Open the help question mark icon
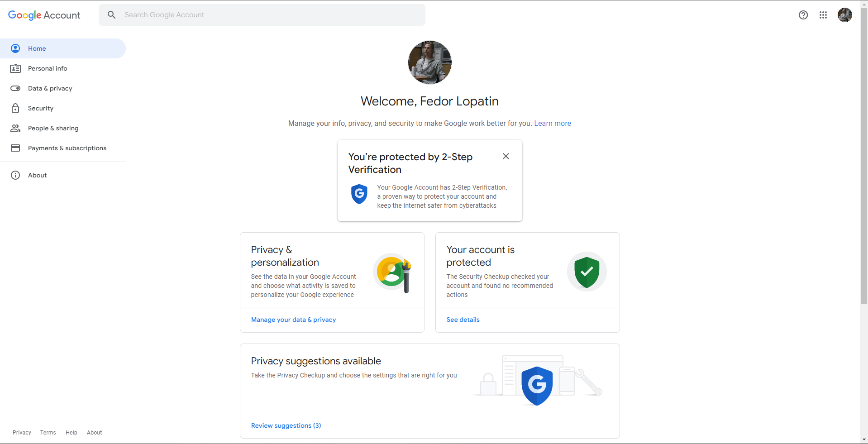This screenshot has width=868, height=444. tap(803, 15)
